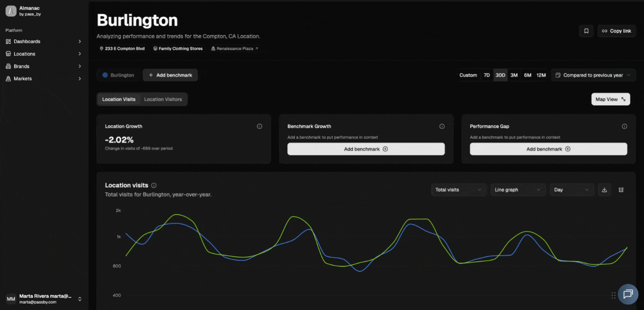Click the alert icon beside the download button

click(621, 190)
